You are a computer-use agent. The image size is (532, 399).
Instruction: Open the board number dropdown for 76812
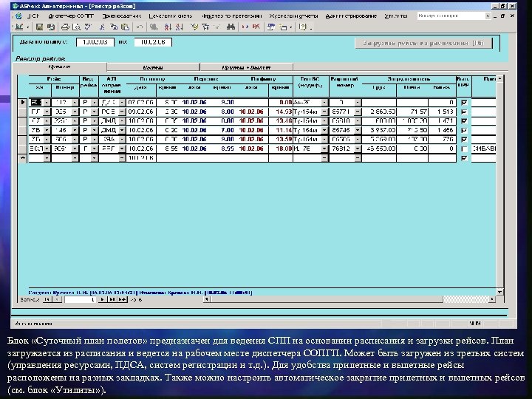coord(358,149)
